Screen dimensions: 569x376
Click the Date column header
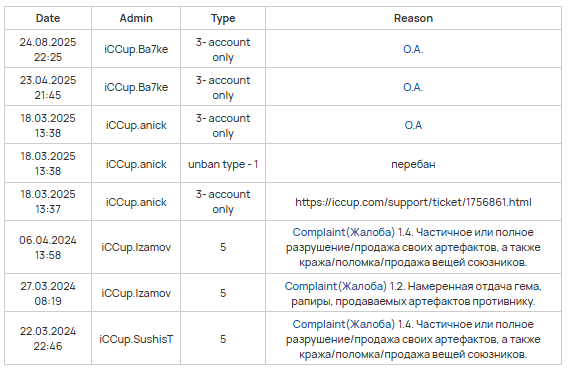tap(48, 18)
